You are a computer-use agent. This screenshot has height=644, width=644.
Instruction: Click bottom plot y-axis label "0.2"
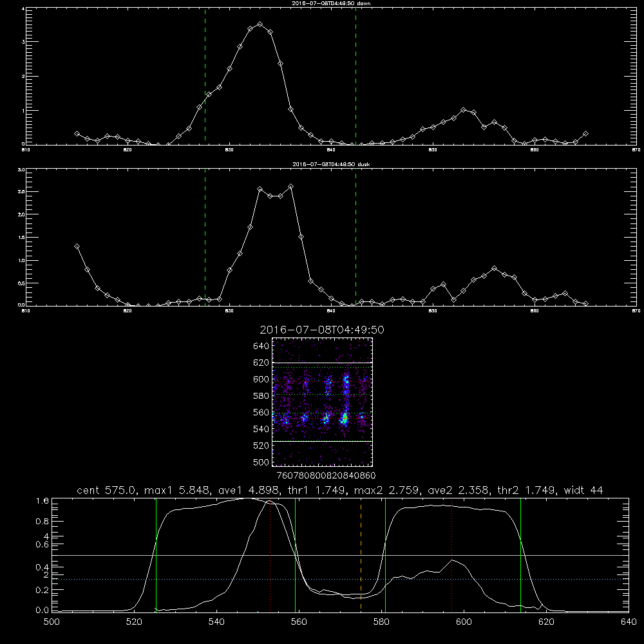(x=43, y=590)
